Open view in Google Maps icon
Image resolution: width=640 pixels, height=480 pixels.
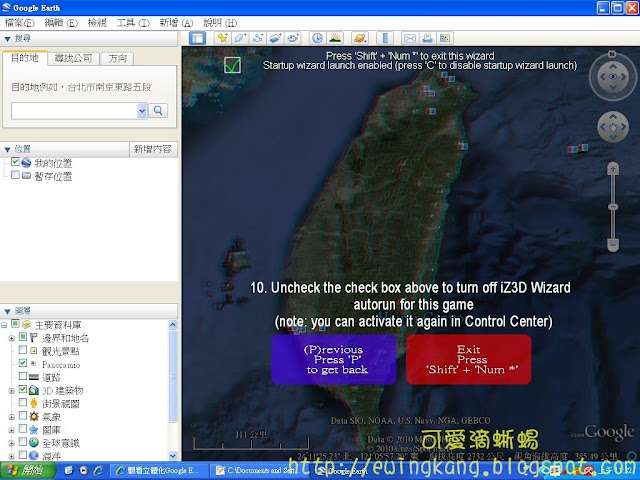coord(444,38)
